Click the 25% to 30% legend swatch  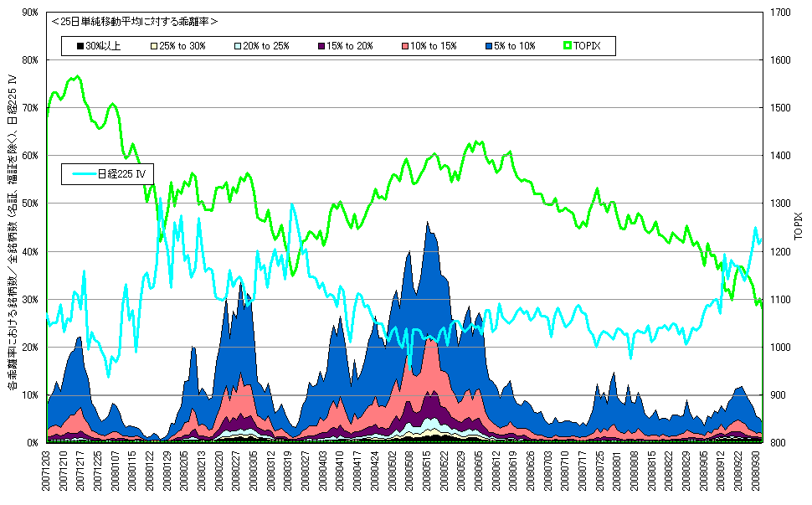coord(154,46)
